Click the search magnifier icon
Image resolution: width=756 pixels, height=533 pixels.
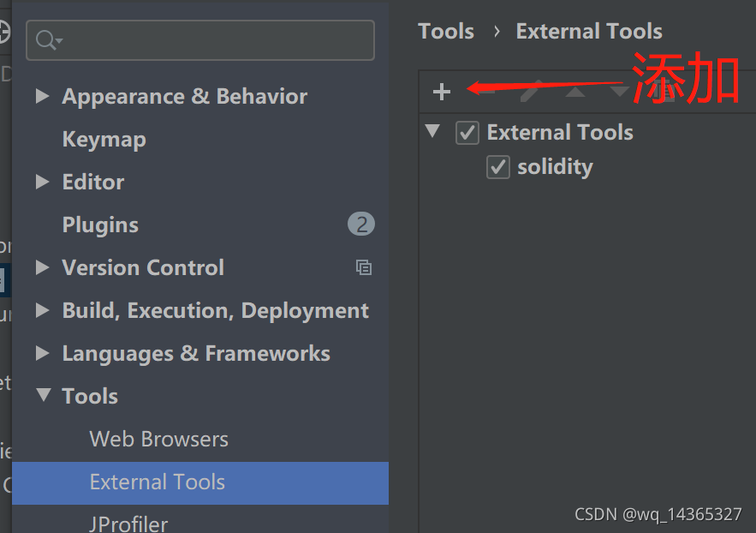click(x=47, y=40)
